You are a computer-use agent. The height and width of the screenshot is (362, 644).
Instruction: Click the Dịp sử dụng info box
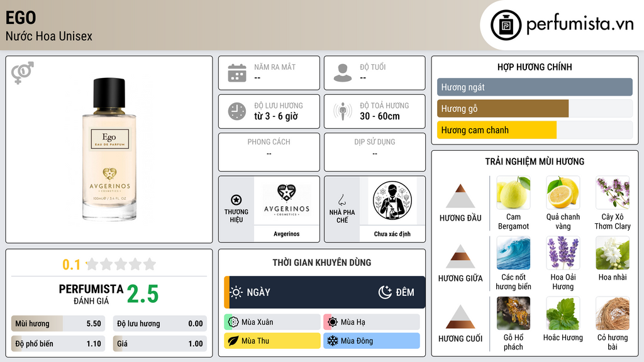(x=375, y=152)
